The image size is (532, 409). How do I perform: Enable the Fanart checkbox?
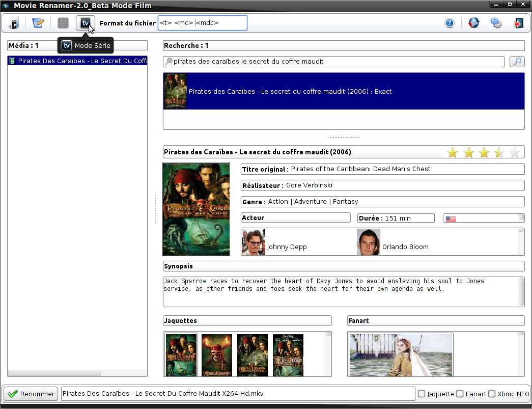tap(460, 394)
